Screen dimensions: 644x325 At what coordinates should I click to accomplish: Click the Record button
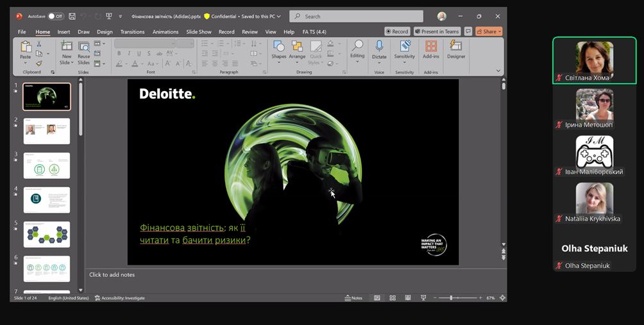pyautogui.click(x=397, y=31)
